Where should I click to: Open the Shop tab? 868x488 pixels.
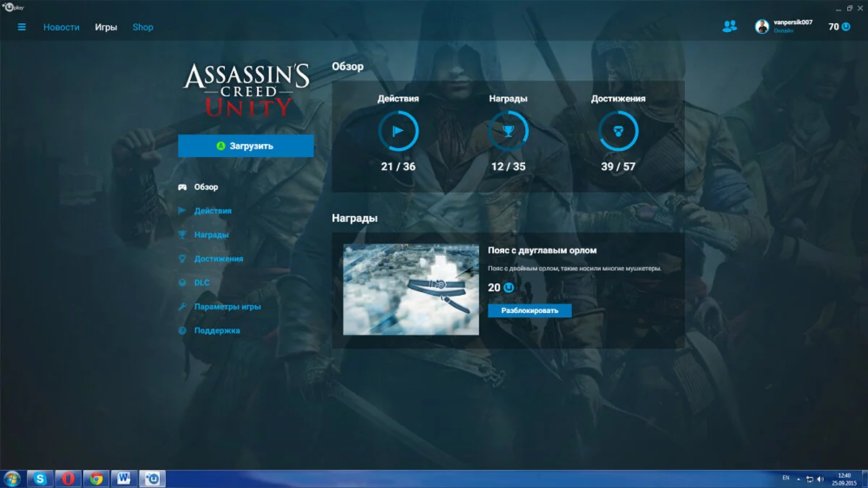[143, 27]
